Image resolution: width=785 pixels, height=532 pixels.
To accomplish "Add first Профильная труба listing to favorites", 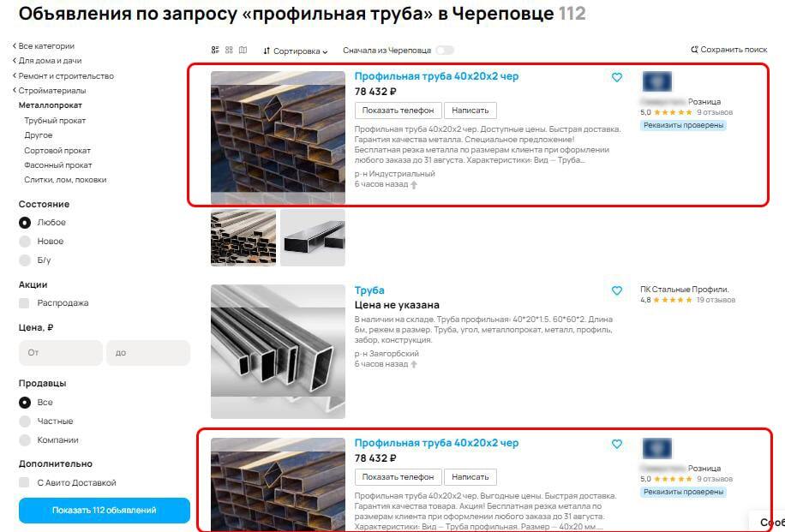I will coord(617,77).
